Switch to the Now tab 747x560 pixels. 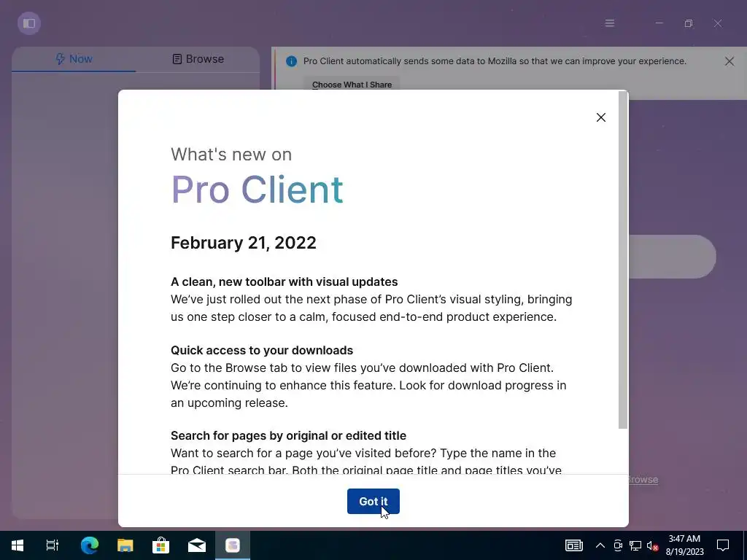pyautogui.click(x=74, y=59)
